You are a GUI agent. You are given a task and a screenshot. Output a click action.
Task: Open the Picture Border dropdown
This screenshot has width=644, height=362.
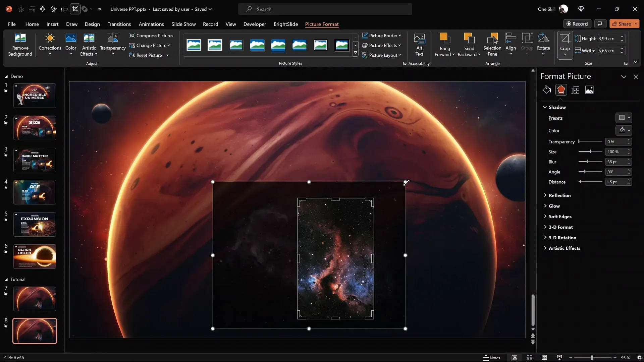pyautogui.click(x=381, y=36)
